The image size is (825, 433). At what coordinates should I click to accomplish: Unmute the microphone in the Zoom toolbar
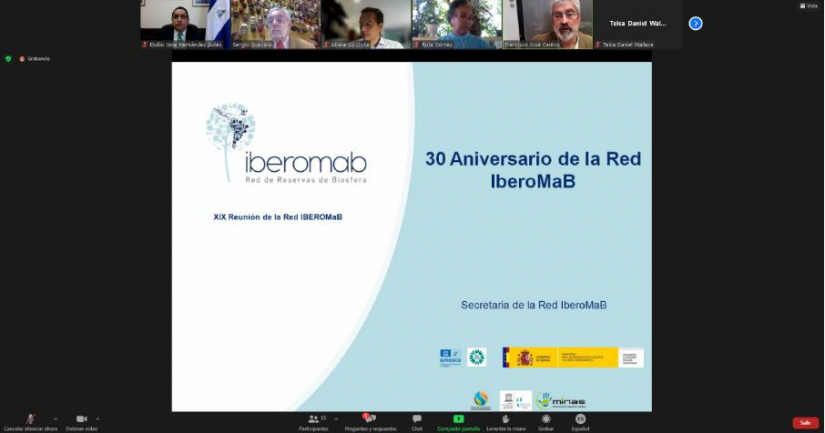[x=31, y=422]
